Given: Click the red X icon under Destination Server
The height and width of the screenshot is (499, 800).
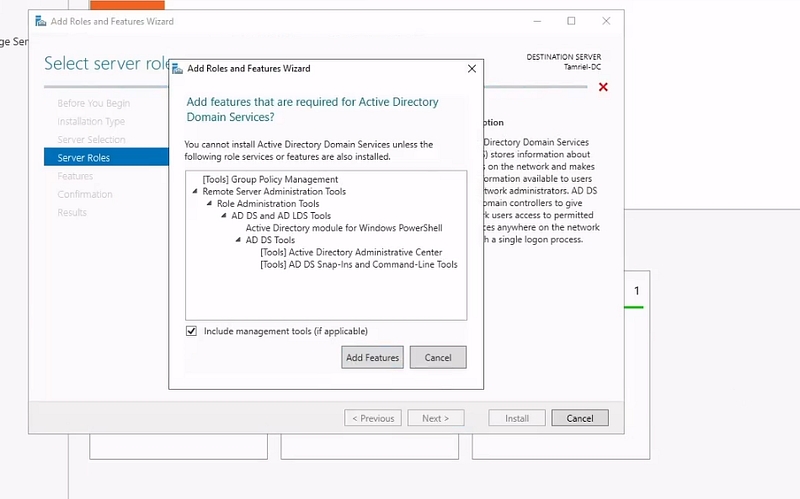Looking at the screenshot, I should 603,87.
